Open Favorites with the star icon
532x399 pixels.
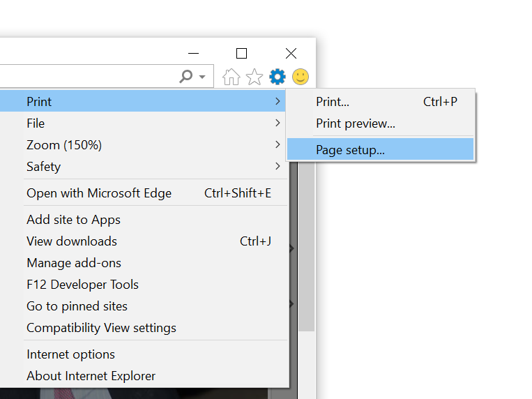coord(254,77)
